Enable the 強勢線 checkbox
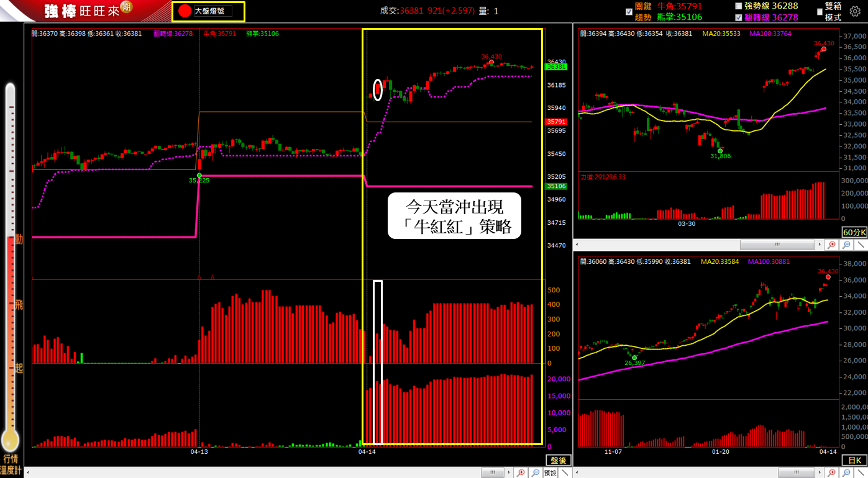868x478 pixels. click(738, 6)
